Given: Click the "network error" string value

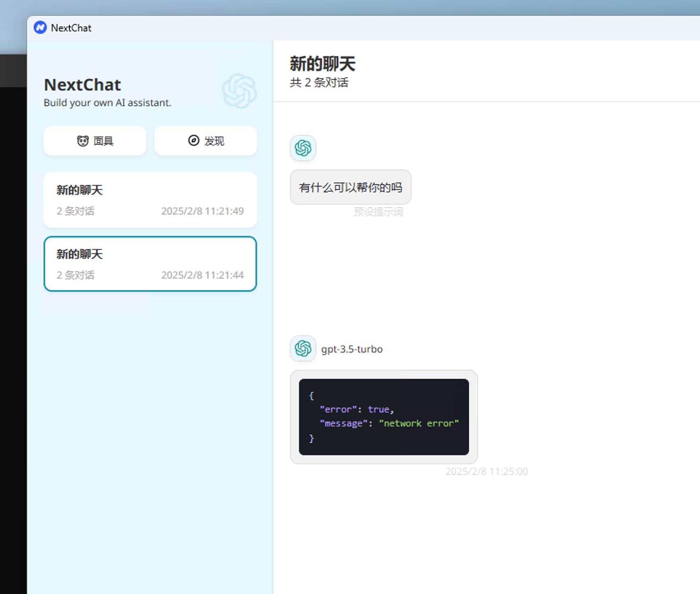Looking at the screenshot, I should point(419,424).
